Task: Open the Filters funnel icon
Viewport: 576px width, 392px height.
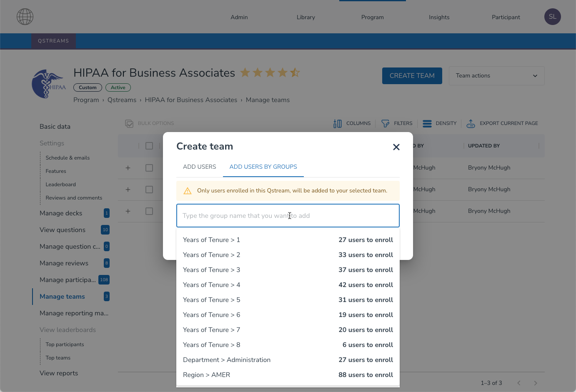Action: [x=386, y=123]
